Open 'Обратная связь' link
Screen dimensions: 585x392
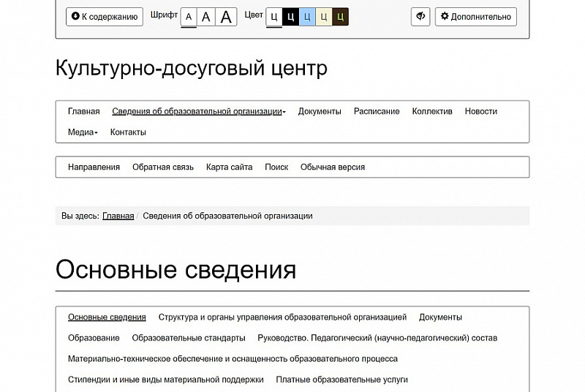(163, 167)
